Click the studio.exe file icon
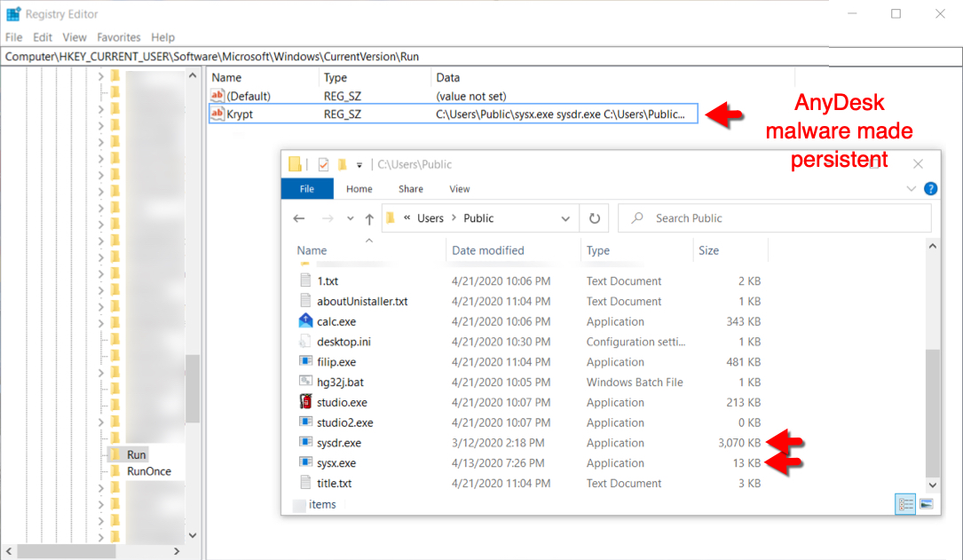Viewport: 963px width, 560px height. coord(305,402)
